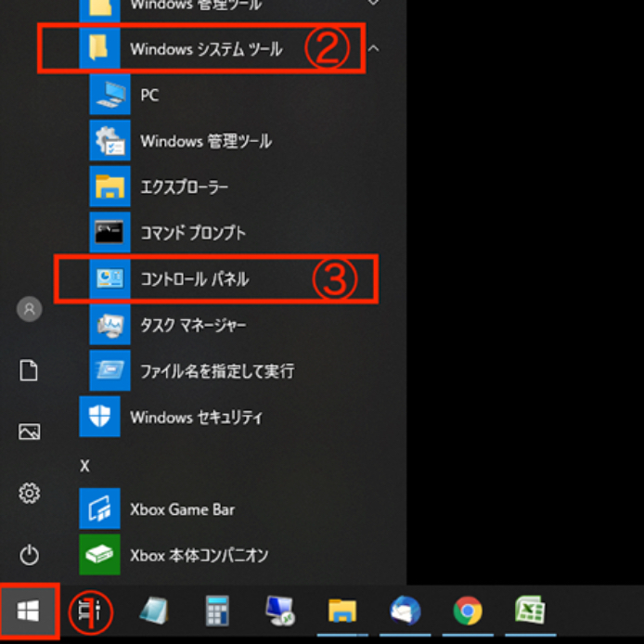The height and width of the screenshot is (644, 644).
Task: Open Documents from Start sidebar
Action: [29, 370]
